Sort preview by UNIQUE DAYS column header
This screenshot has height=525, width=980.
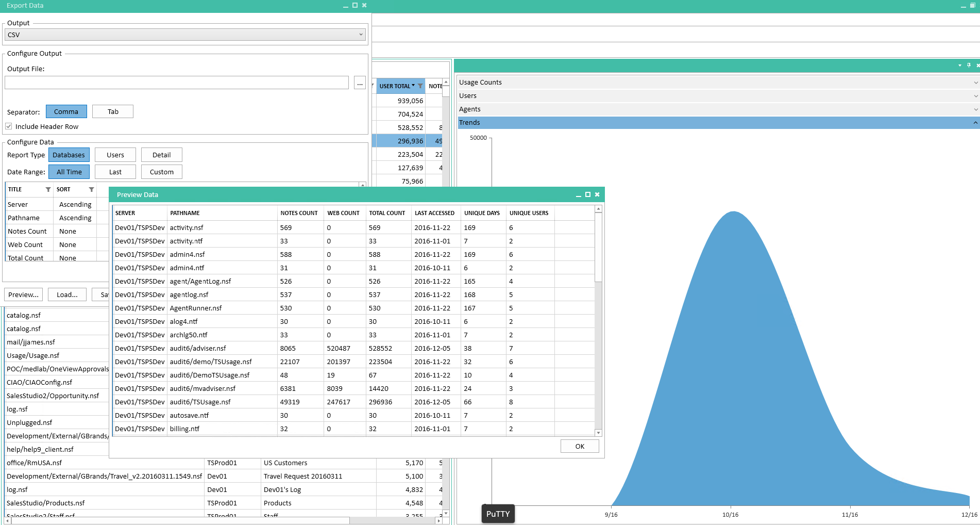click(482, 213)
